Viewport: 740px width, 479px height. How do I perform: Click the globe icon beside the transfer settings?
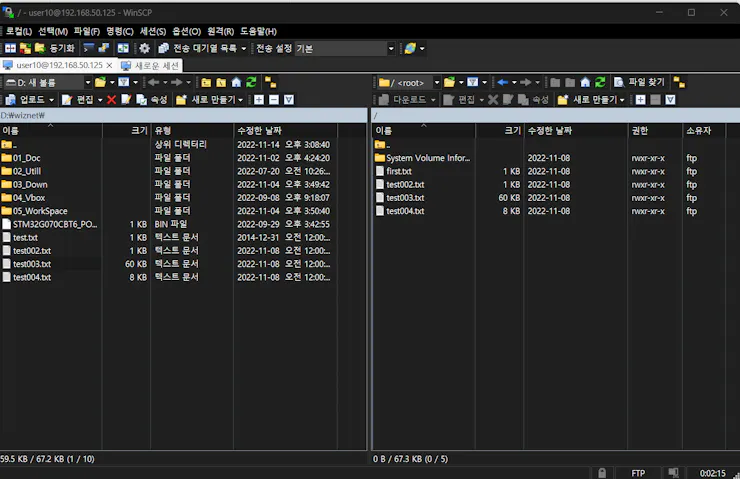coord(410,48)
